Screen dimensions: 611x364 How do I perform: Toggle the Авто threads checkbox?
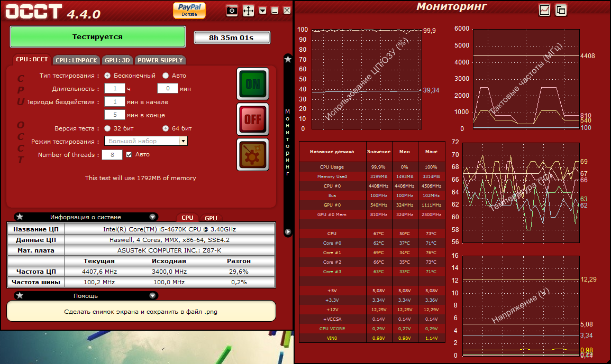pyautogui.click(x=129, y=155)
